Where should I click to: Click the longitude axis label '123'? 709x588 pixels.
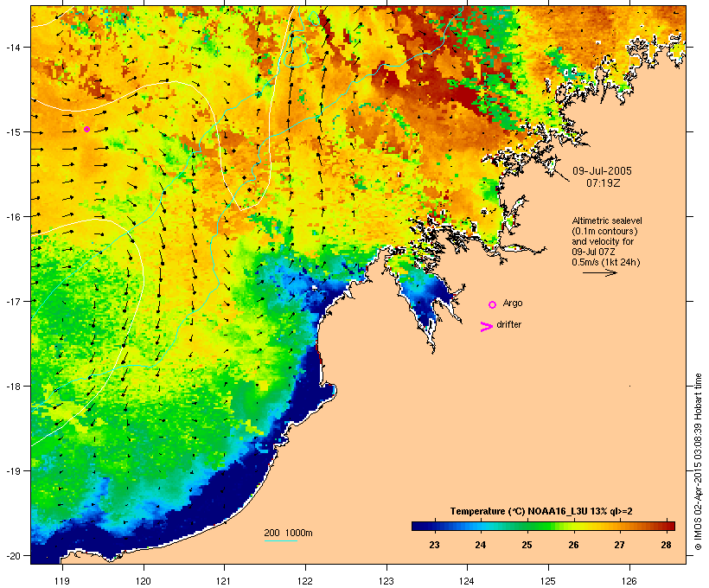[x=386, y=581]
